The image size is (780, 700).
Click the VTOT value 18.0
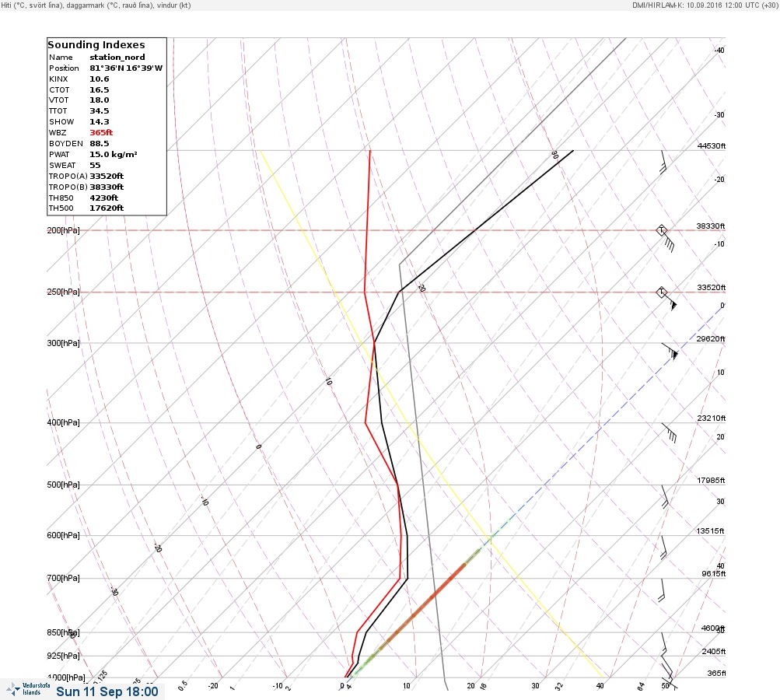pyautogui.click(x=99, y=100)
